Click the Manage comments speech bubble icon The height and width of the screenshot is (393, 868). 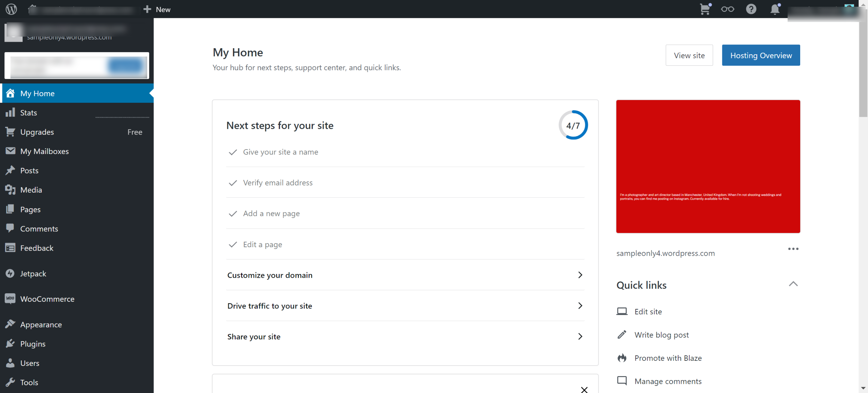[x=622, y=381]
